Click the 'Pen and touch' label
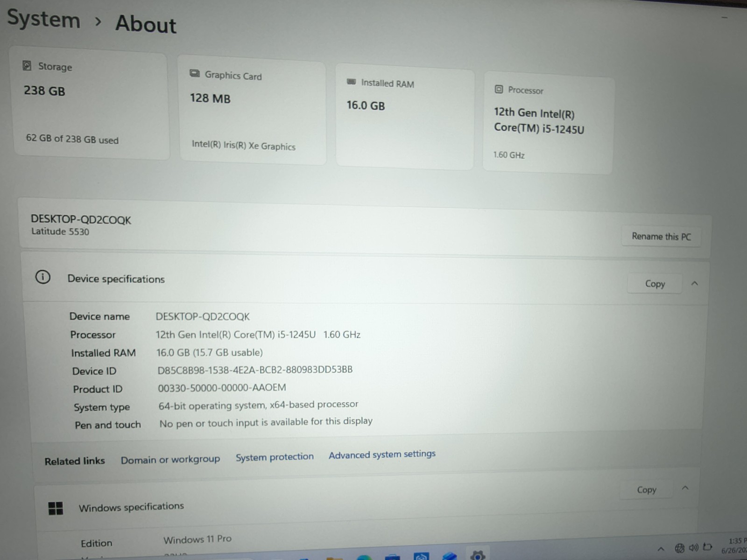Image resolution: width=747 pixels, height=560 pixels. [108, 425]
